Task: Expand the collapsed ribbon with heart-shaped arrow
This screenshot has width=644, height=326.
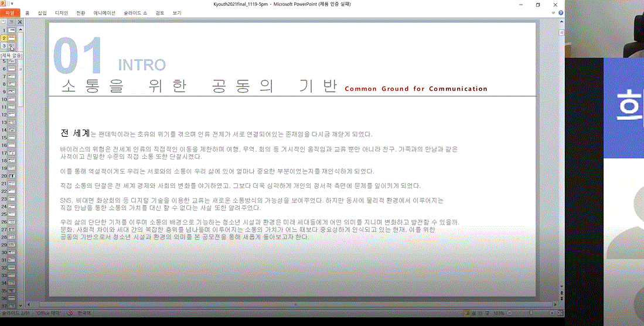Action: pyautogui.click(x=553, y=13)
